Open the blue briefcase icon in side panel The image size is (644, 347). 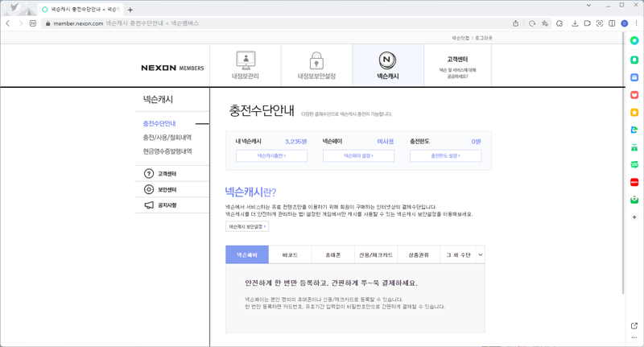634,77
